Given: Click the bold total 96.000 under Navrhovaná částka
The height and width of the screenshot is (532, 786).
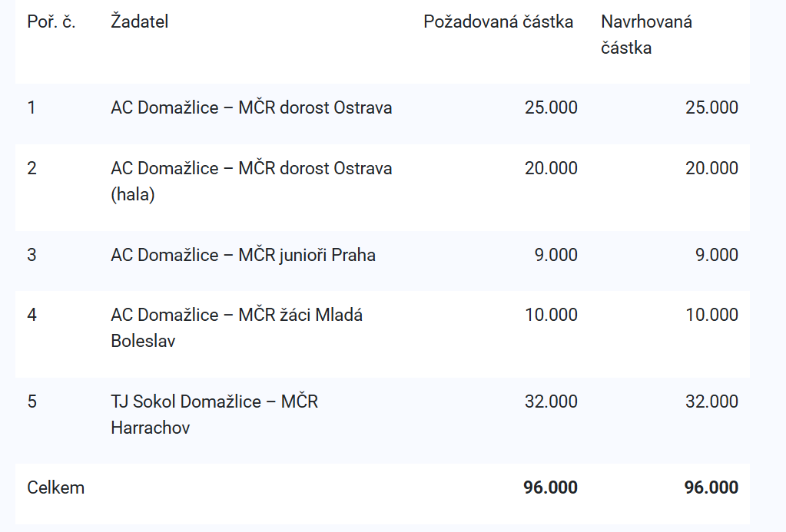Looking at the screenshot, I should [711, 487].
